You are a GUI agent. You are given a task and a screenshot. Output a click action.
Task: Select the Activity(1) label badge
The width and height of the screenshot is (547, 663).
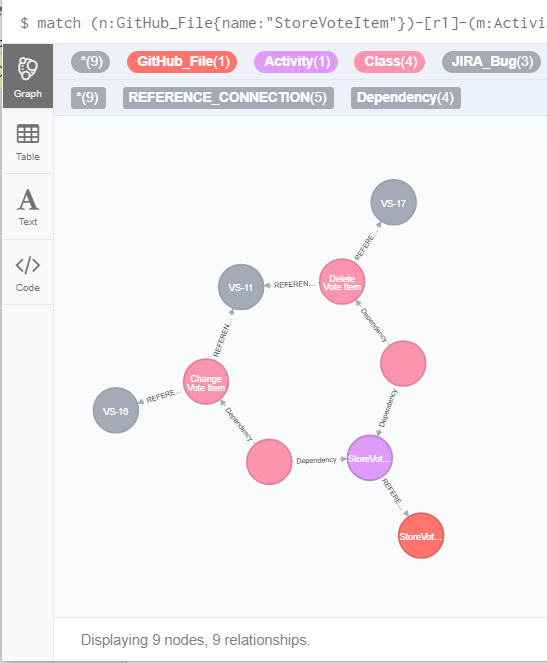[x=296, y=62]
